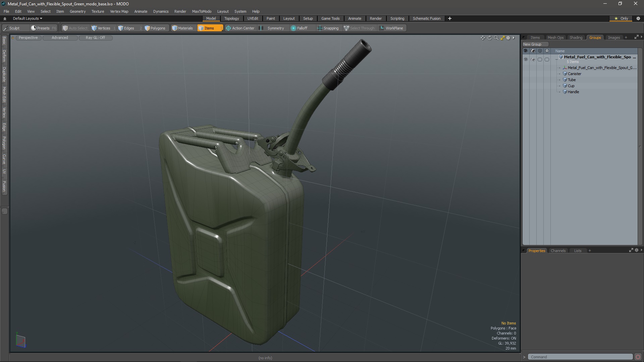Open the viewport settings gear
Viewport: 644px width, 362px height.
508,38
